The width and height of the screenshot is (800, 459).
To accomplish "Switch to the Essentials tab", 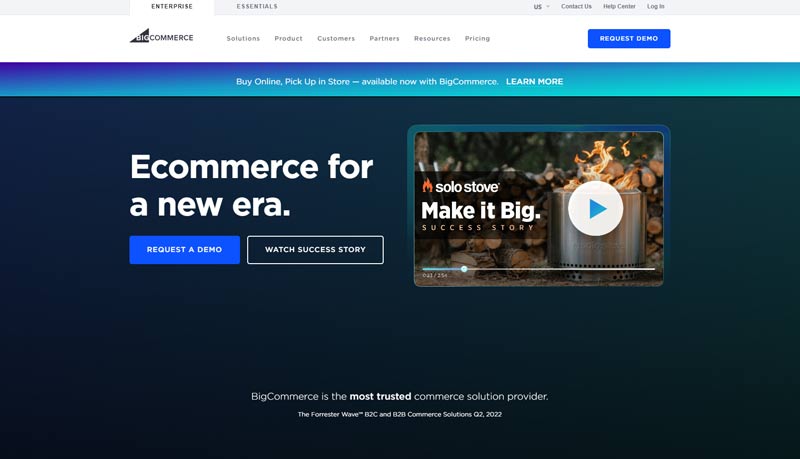I will 257,7.
